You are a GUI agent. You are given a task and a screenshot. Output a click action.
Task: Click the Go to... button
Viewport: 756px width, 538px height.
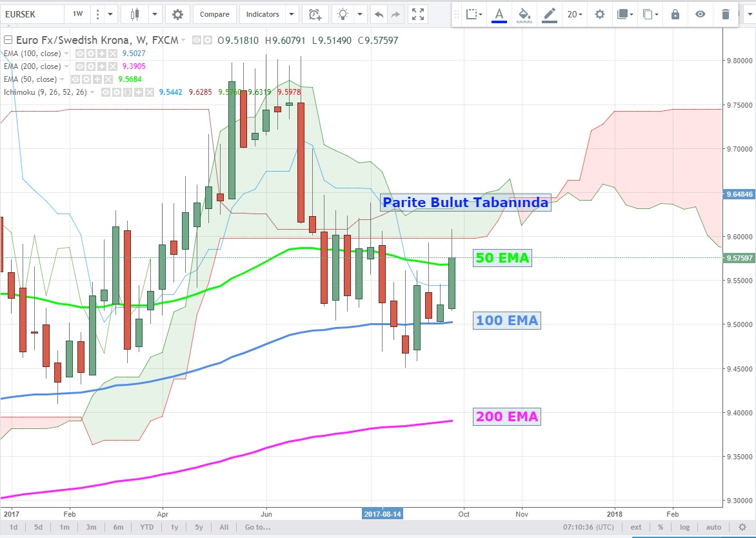tap(257, 527)
